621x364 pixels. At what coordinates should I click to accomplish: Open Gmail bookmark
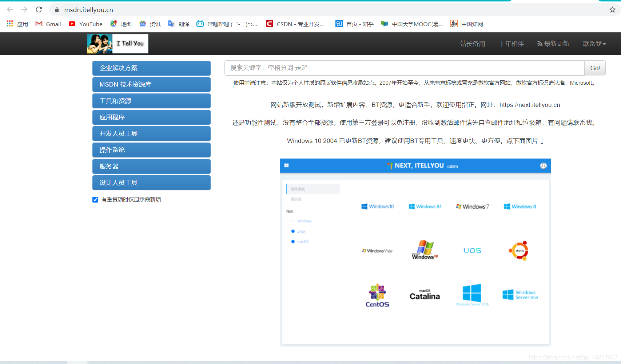click(x=48, y=24)
